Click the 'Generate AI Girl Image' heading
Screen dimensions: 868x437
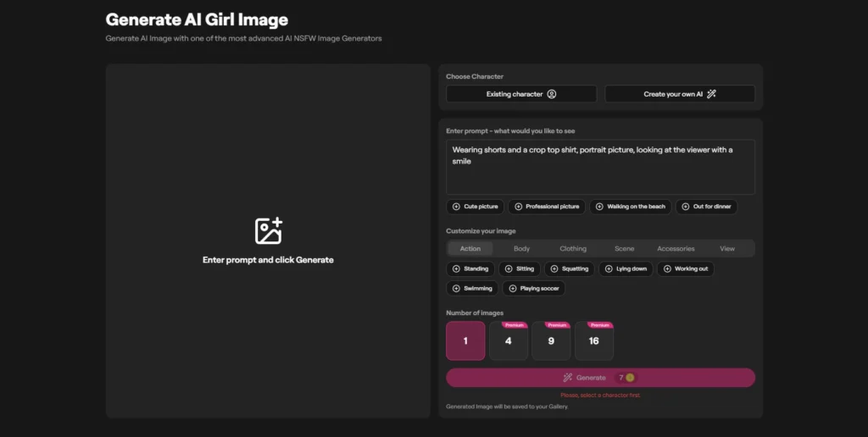pos(197,19)
